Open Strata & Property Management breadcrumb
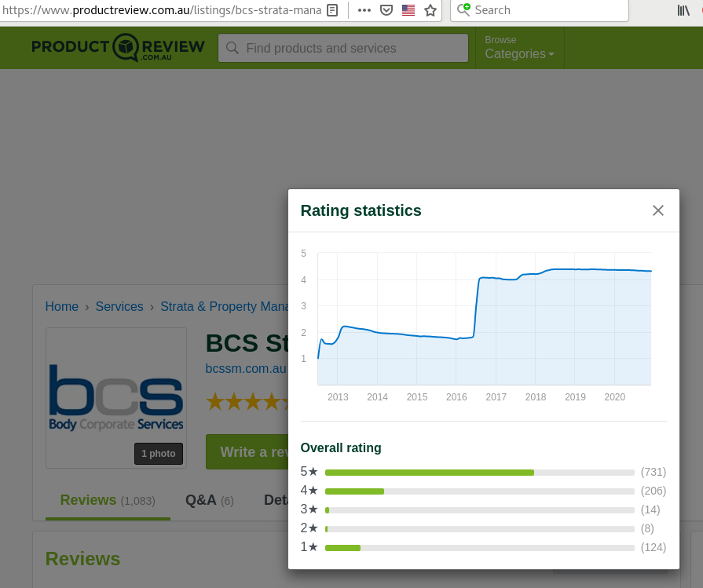The height and width of the screenshot is (588, 703). (224, 306)
